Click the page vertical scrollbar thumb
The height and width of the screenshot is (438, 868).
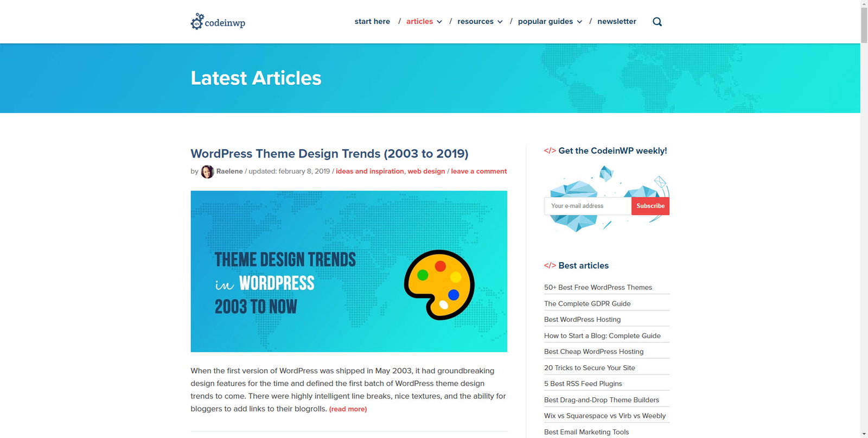click(x=864, y=24)
